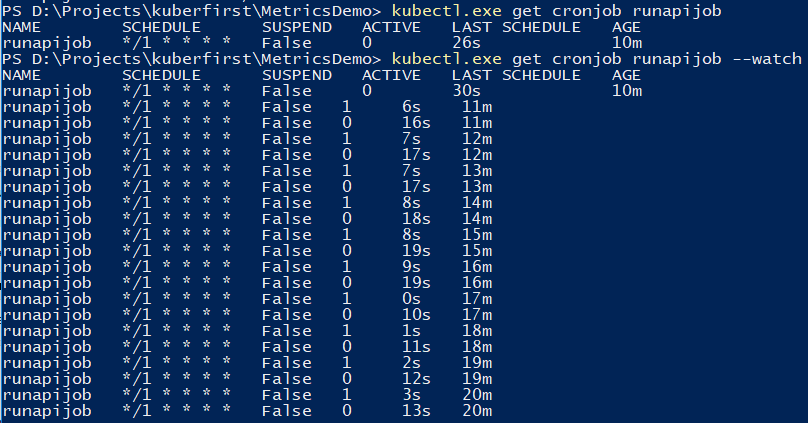The height and width of the screenshot is (423, 808).
Task: Click the first SCHEDULE column header
Action: (x=160, y=27)
